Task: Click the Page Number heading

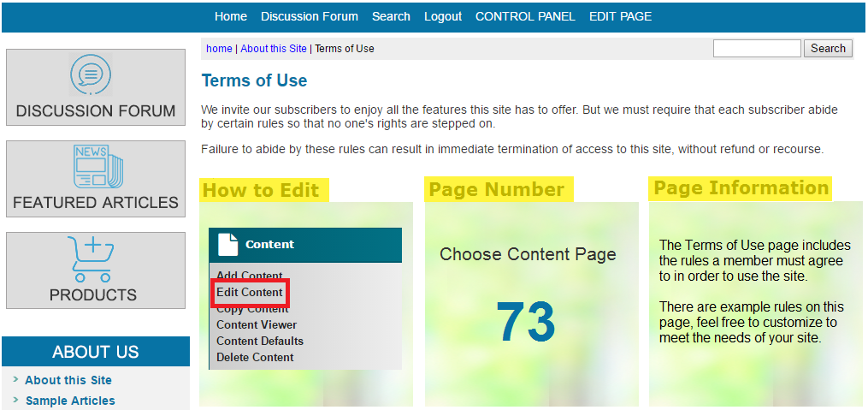Action: [497, 189]
